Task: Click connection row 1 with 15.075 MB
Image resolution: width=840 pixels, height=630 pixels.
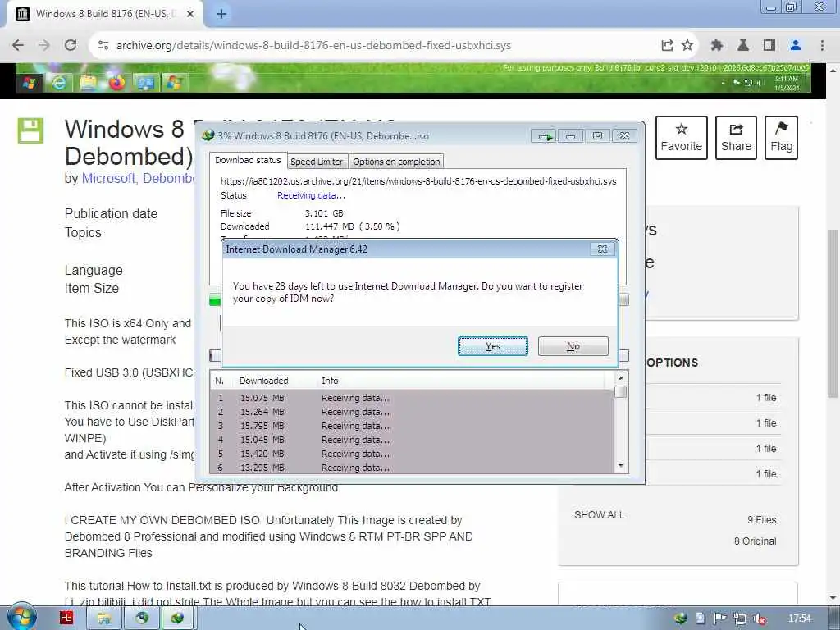Action: coord(411,398)
